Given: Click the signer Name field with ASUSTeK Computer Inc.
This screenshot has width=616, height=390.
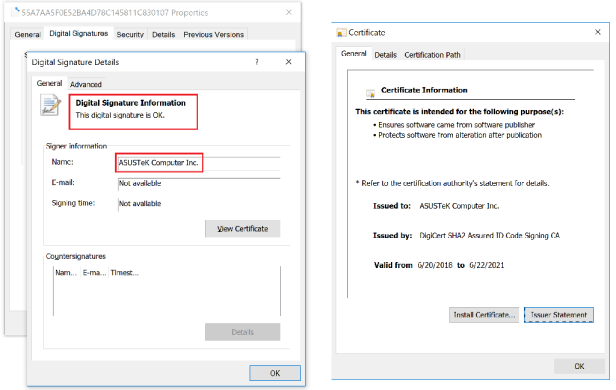Looking at the screenshot, I should click(199, 163).
